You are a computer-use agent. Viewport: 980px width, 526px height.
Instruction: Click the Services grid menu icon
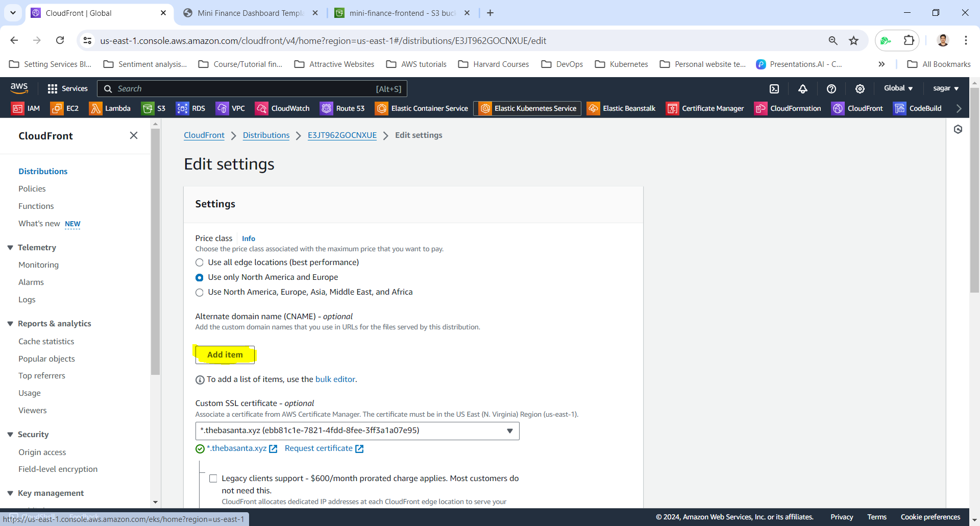[x=52, y=89]
